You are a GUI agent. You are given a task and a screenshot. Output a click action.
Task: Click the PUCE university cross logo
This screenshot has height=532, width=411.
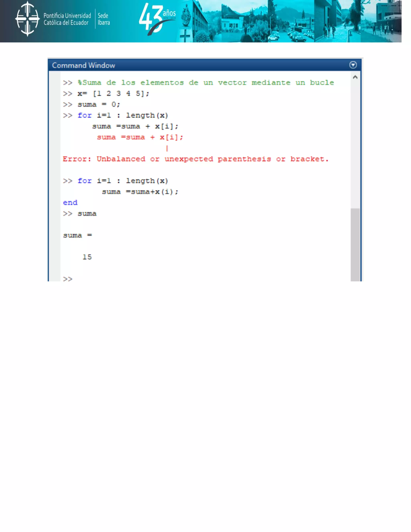[27, 19]
